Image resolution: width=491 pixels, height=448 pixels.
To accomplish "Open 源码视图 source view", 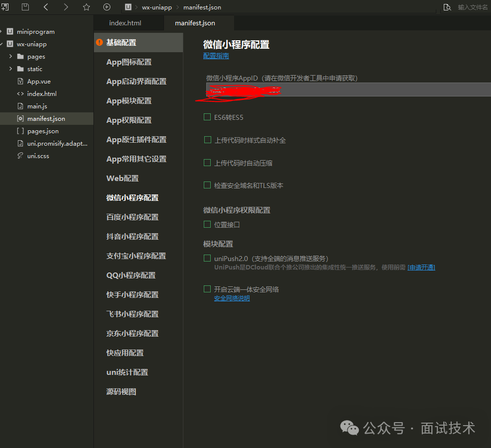I will coord(121,392).
